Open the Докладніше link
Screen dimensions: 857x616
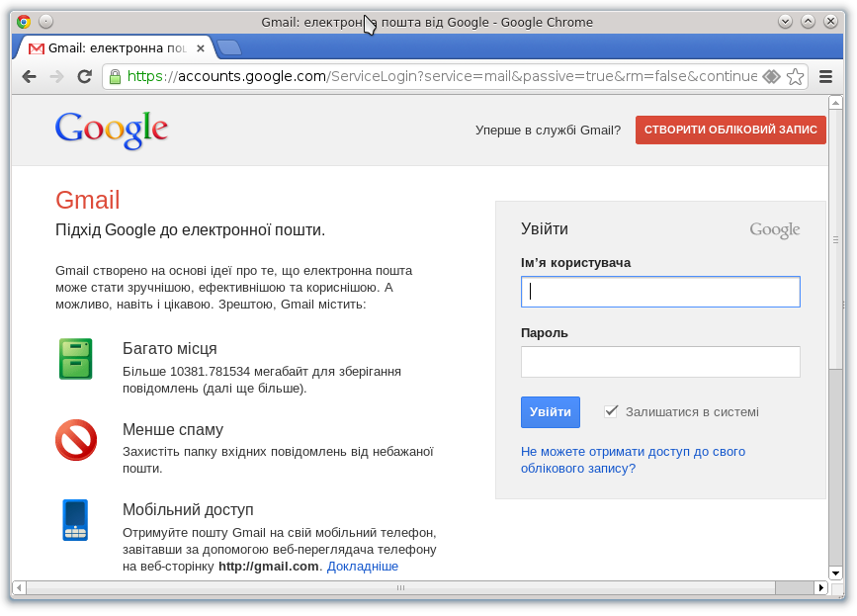point(363,567)
